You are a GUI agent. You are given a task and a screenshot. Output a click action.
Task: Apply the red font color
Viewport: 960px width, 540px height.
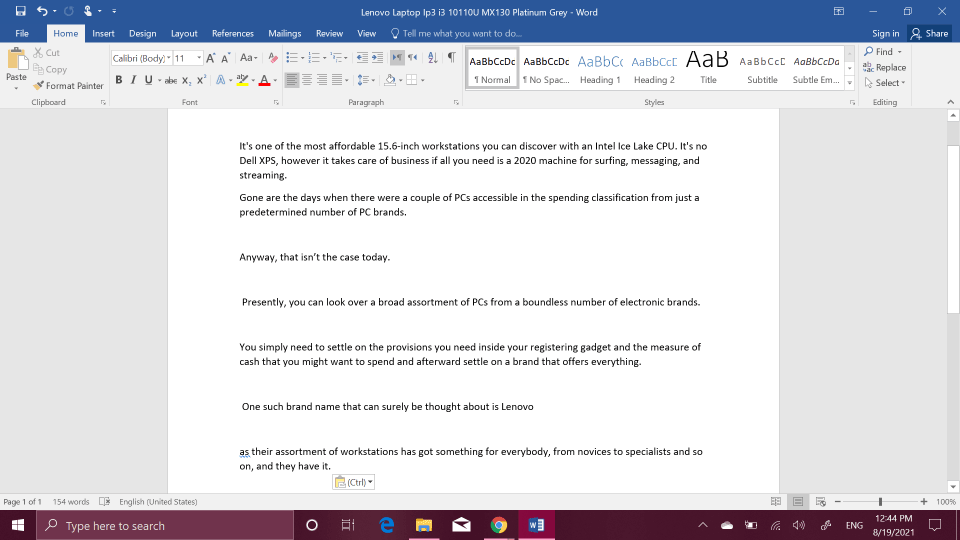coord(264,80)
